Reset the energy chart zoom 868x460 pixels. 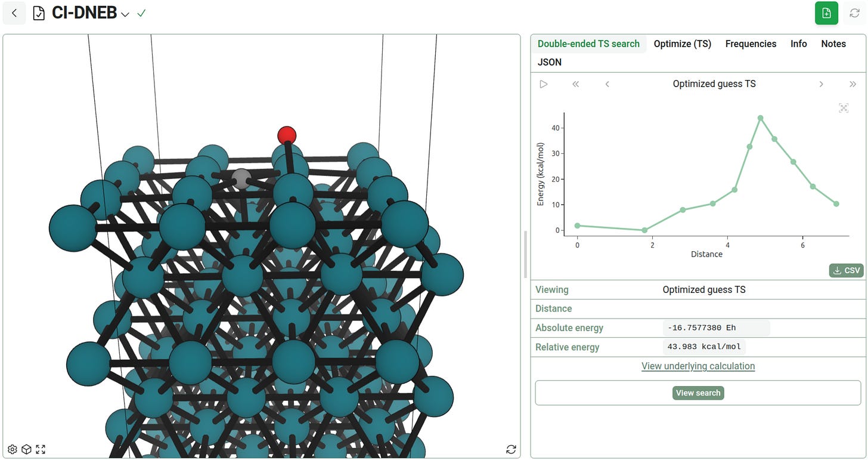[x=844, y=108]
